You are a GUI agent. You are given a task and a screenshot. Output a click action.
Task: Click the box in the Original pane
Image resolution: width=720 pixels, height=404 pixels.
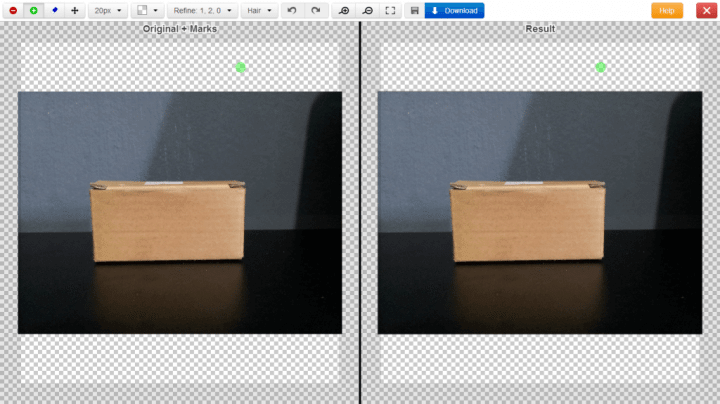[168, 222]
